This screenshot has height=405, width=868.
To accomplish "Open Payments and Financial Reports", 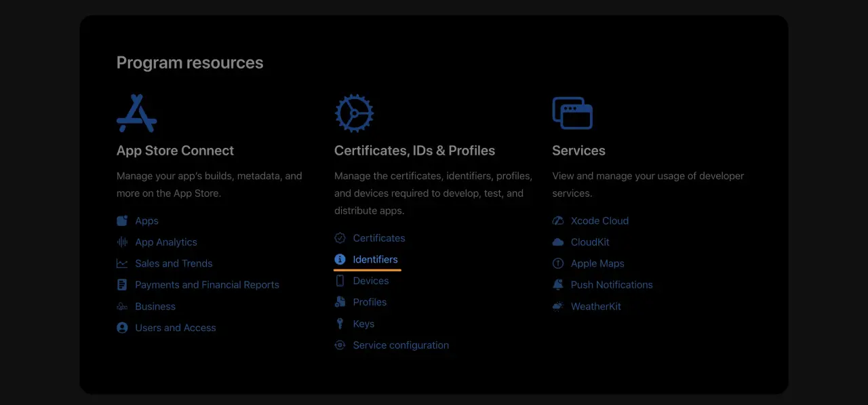I will pyautogui.click(x=207, y=285).
